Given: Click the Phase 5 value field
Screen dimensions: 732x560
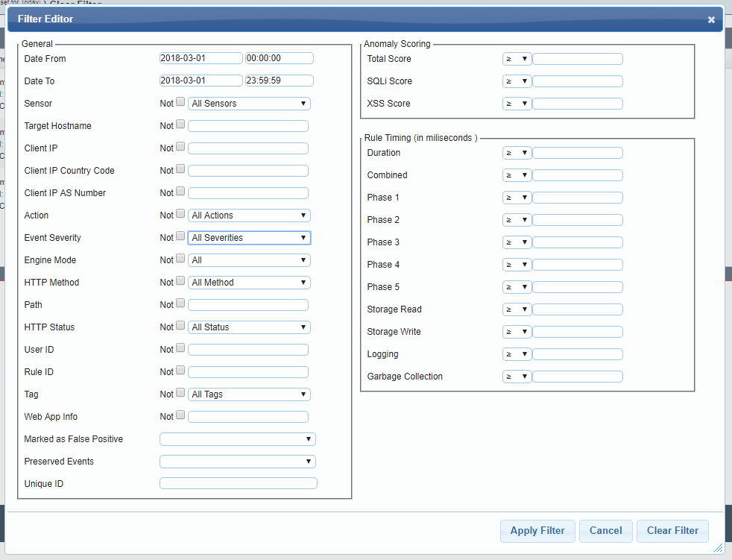Looking at the screenshot, I should (578, 287).
